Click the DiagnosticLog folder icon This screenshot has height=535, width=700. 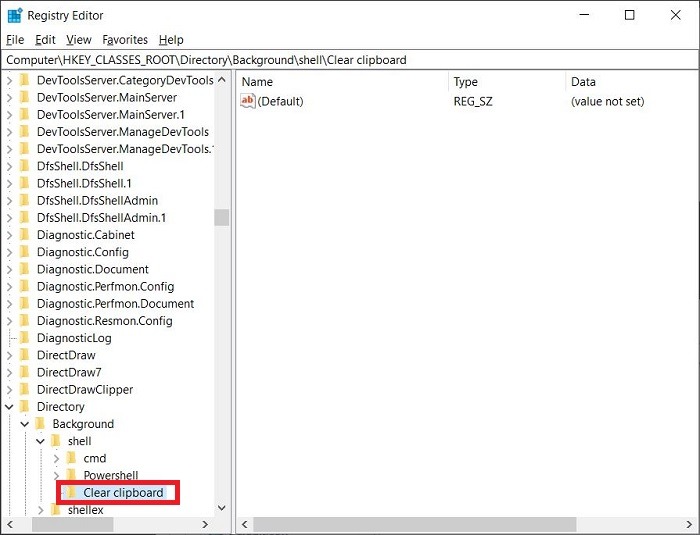click(25, 338)
